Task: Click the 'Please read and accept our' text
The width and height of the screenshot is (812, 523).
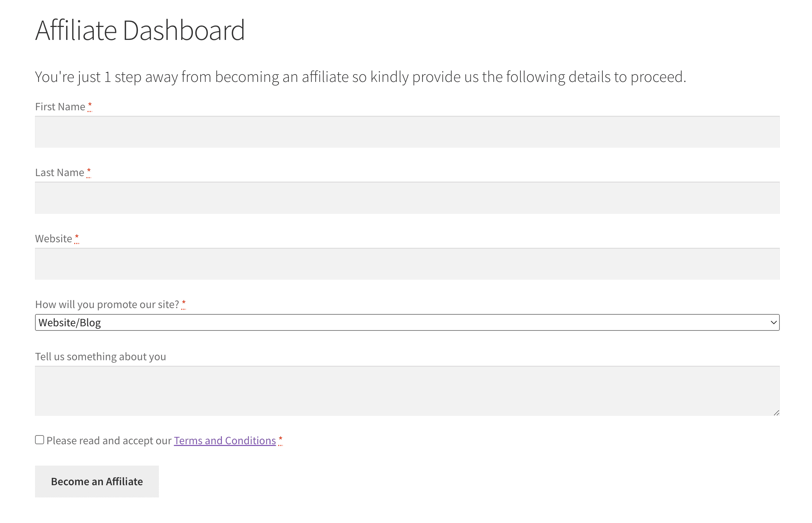Action: (109, 440)
